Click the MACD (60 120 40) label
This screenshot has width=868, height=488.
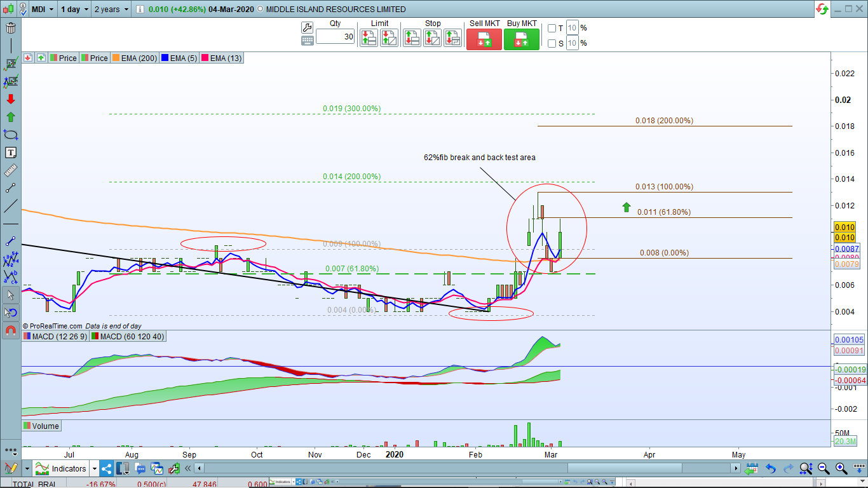128,336
